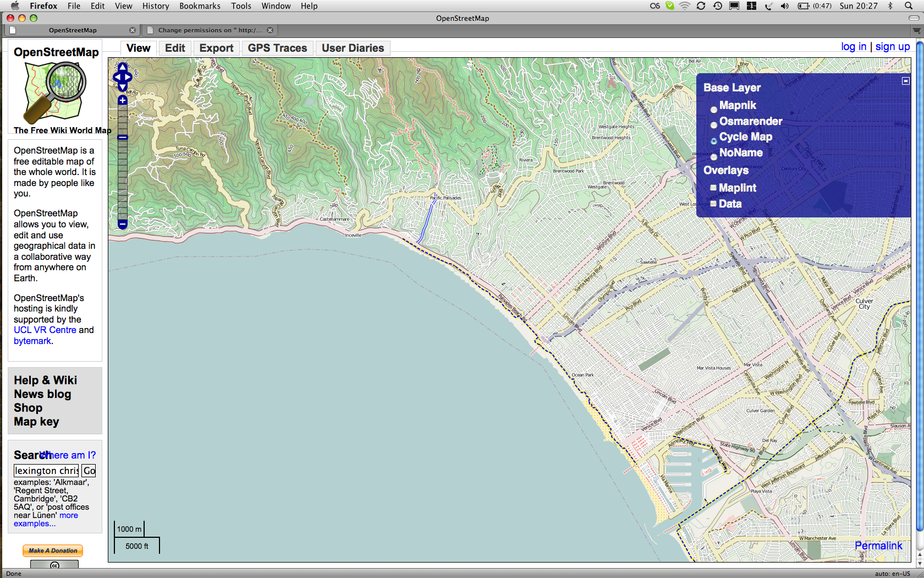Screen dimensions: 924x578
Task: Zoom out with the bottom minus button
Action: tap(122, 224)
